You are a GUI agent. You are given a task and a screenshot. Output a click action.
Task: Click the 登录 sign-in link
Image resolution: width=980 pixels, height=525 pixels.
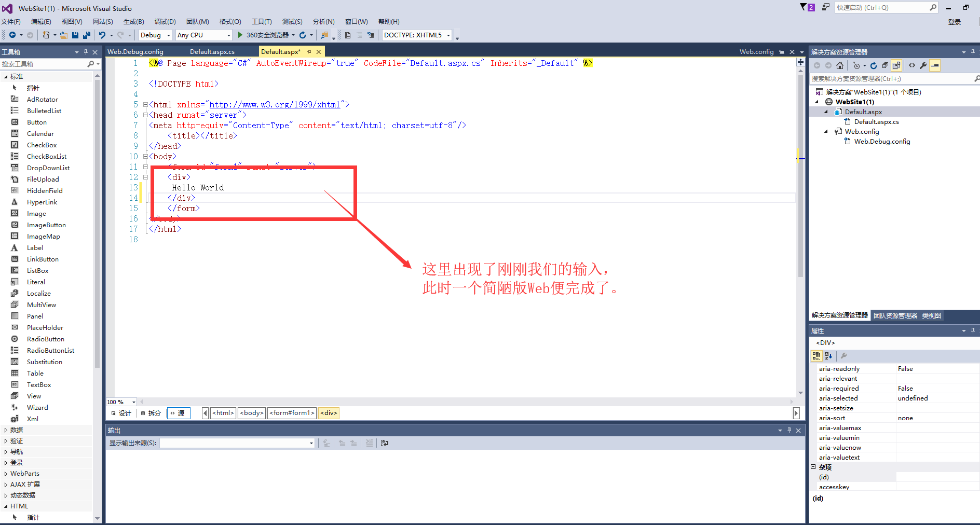click(954, 22)
